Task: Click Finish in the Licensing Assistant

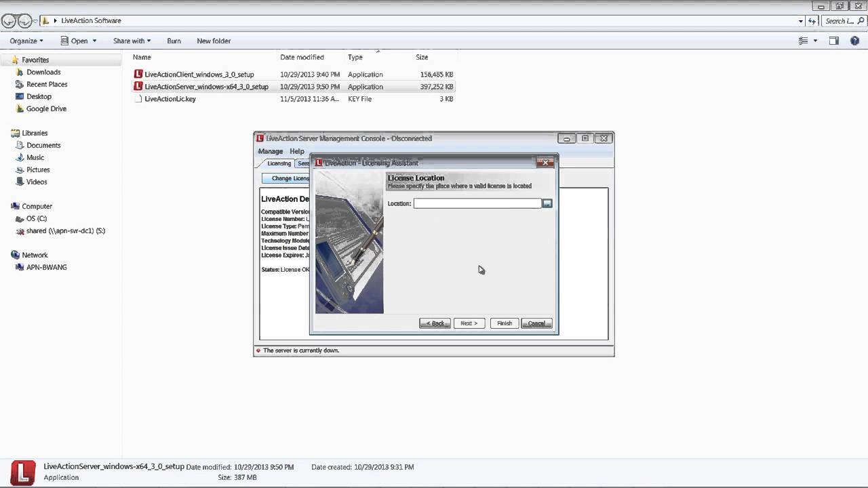Action: coord(505,323)
